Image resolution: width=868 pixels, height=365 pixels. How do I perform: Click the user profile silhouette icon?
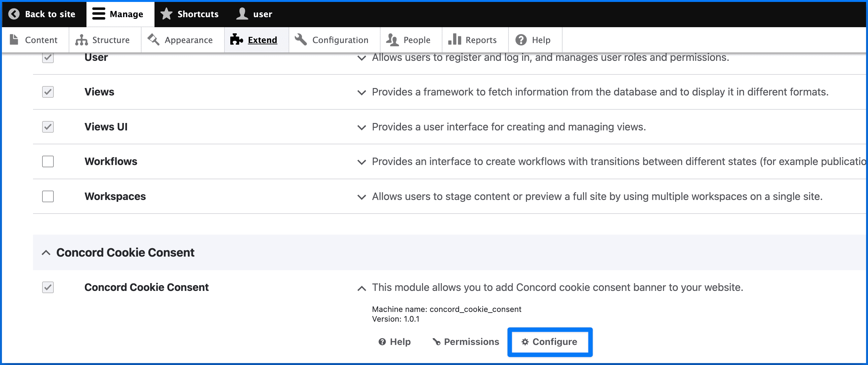pyautogui.click(x=242, y=14)
